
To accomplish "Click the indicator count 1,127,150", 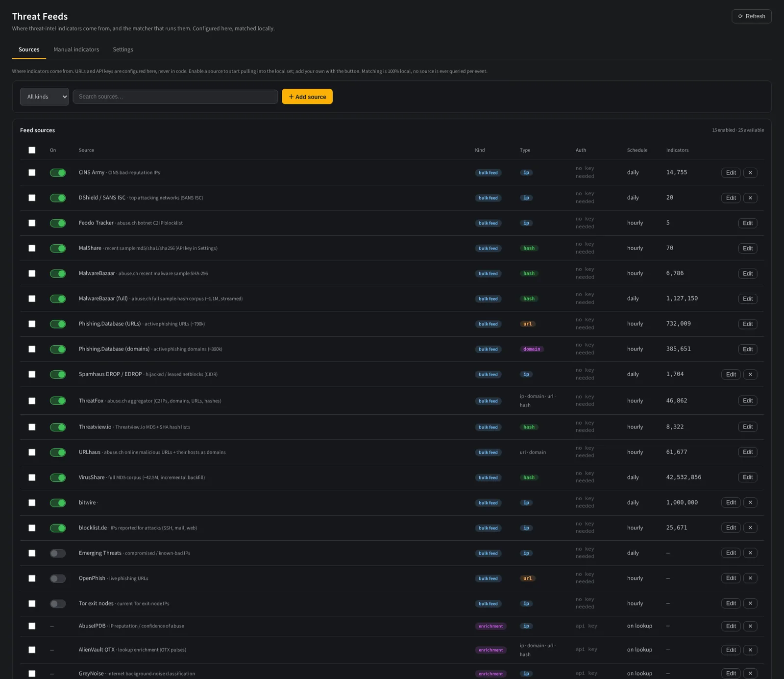I will 682,299.
